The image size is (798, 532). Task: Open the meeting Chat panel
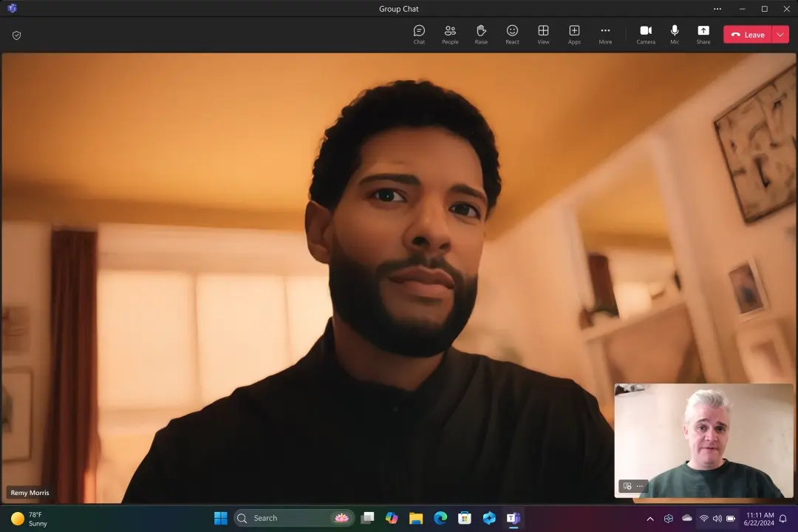point(419,34)
